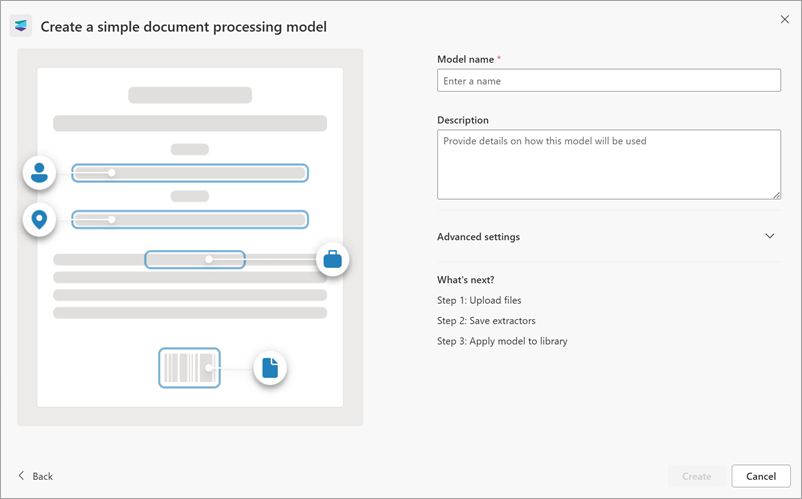Click the Description resize handle corner

(776, 194)
